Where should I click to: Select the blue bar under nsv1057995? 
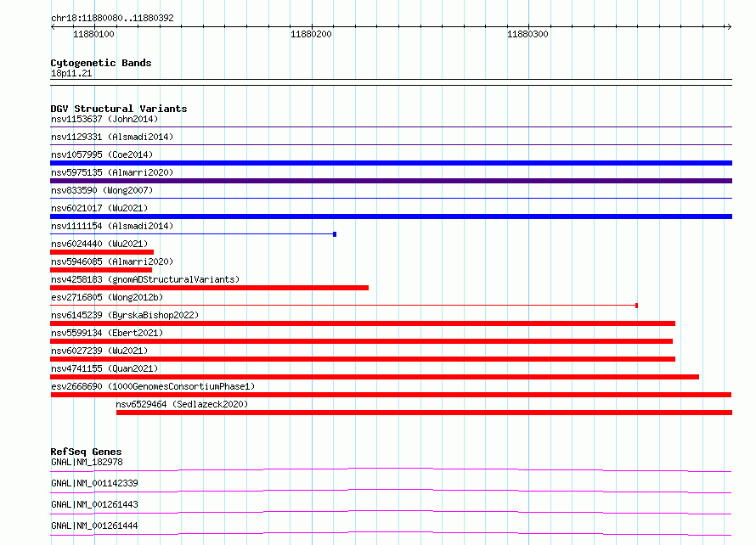[391, 163]
